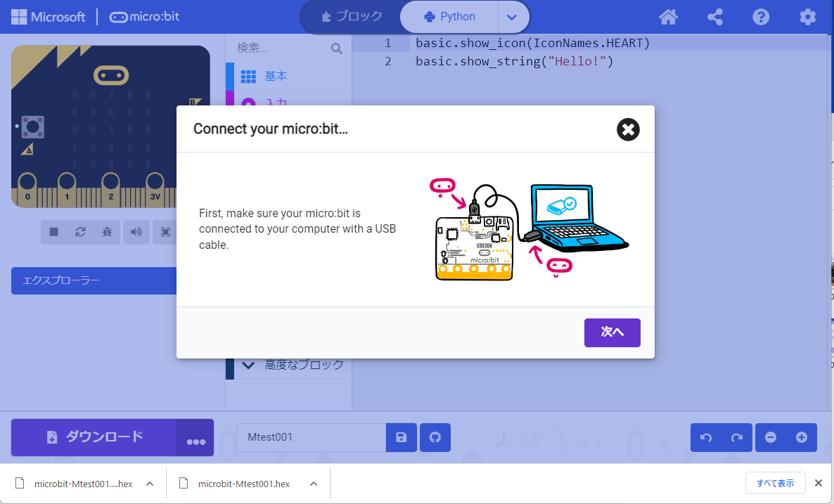
Task: Click the Microsoft logo
Action: point(48,17)
